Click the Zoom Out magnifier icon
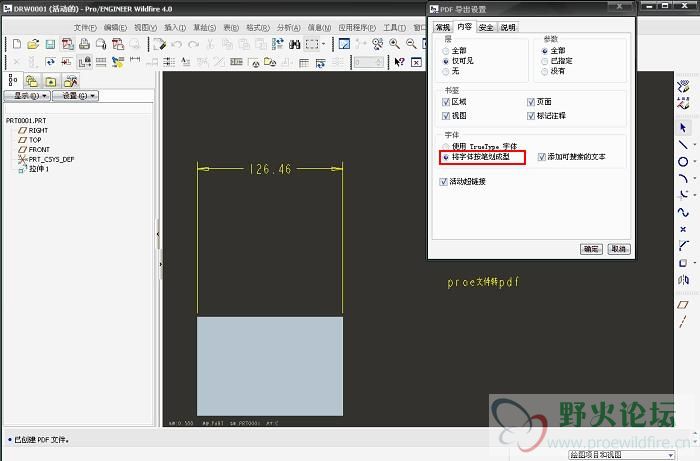 (x=411, y=44)
